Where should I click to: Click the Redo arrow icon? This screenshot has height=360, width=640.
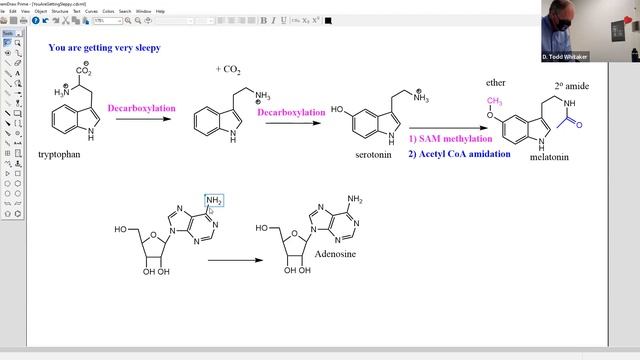(x=56, y=20)
